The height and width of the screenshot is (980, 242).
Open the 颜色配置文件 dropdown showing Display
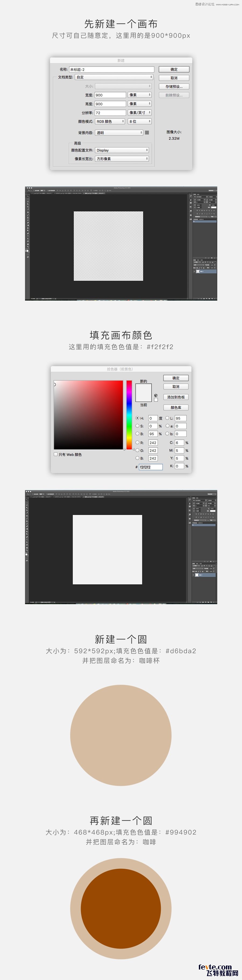(122, 150)
